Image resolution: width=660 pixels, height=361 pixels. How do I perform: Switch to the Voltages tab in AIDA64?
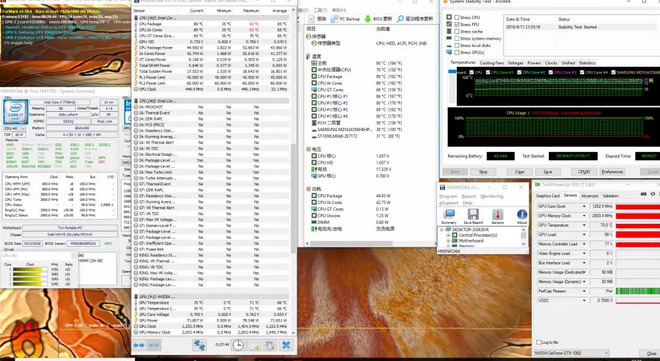click(x=515, y=63)
